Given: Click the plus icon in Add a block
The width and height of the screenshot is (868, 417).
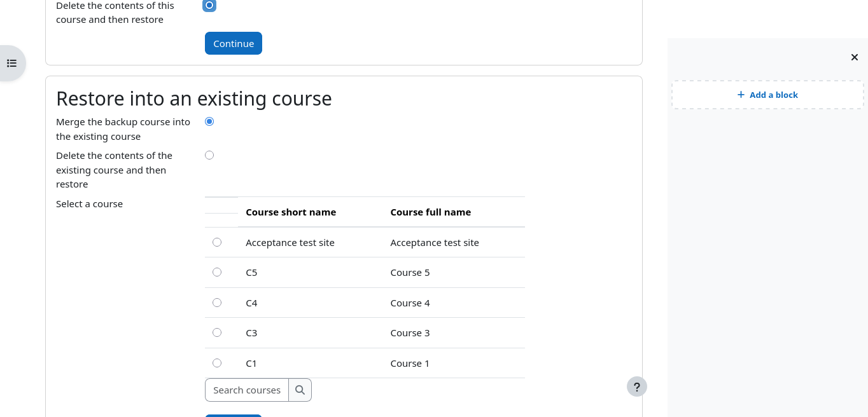Looking at the screenshot, I should [741, 95].
